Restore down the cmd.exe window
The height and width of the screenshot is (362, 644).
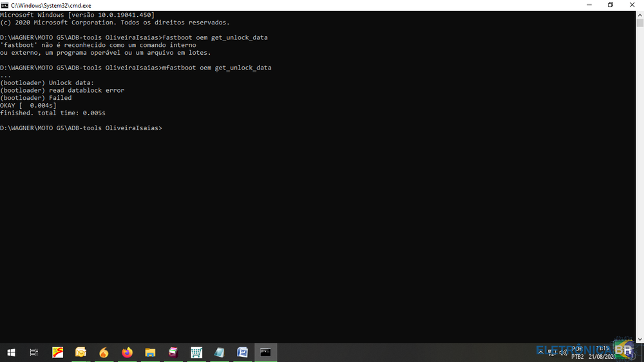point(611,5)
